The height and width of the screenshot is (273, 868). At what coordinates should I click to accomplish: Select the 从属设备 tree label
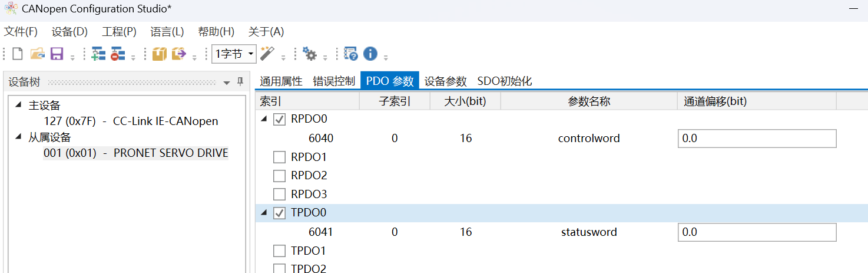49,137
